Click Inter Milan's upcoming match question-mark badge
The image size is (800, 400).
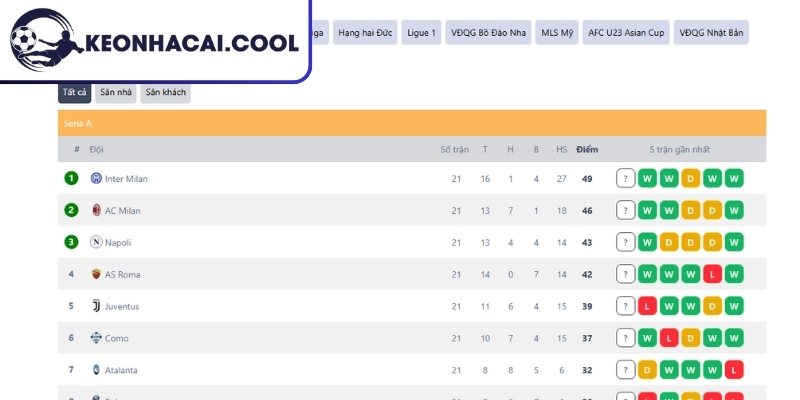click(626, 179)
